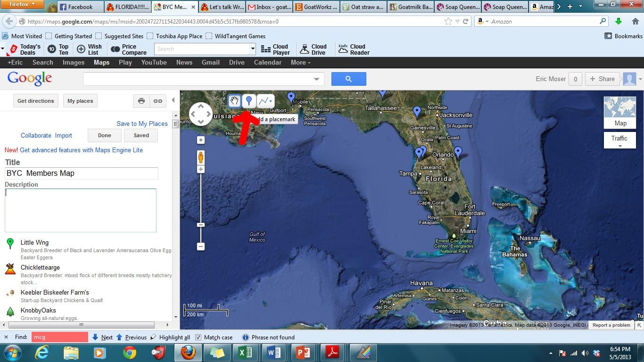Select the add placemark tool
The width and height of the screenshot is (644, 362).
point(249,101)
